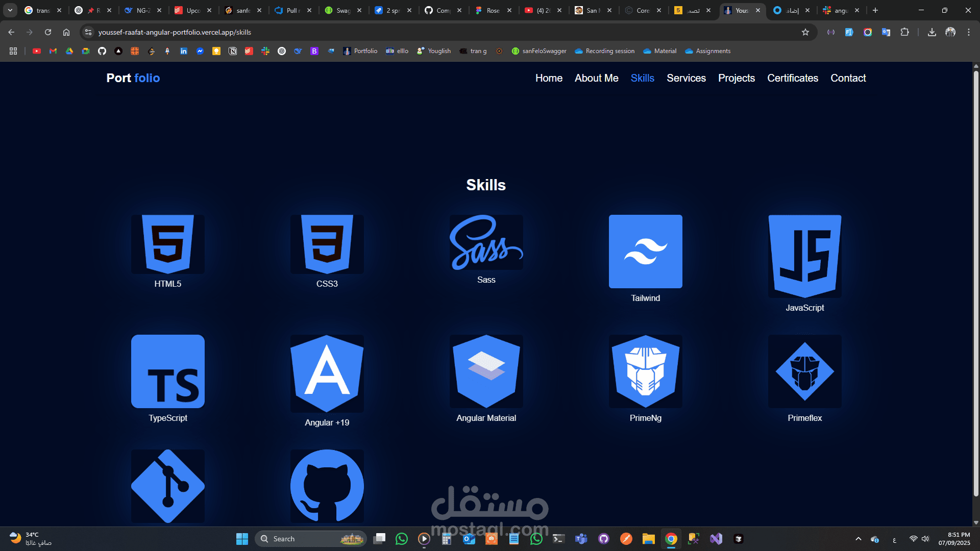Open the Windows Start menu
Screen dimensions: 980x551
pos(242,539)
